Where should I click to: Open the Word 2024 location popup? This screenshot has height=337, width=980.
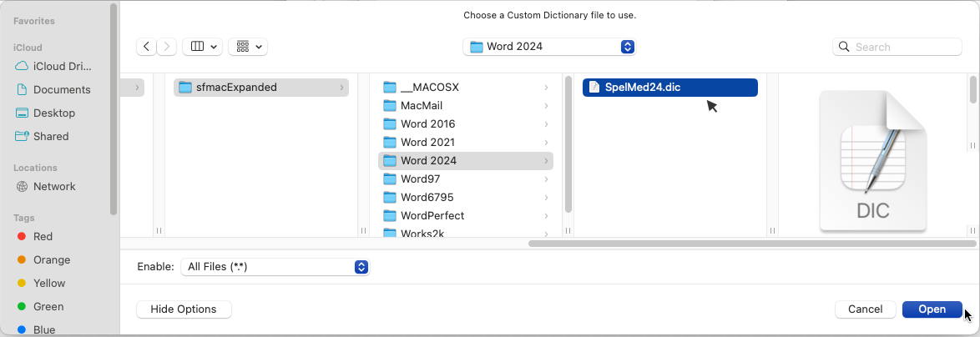click(549, 47)
